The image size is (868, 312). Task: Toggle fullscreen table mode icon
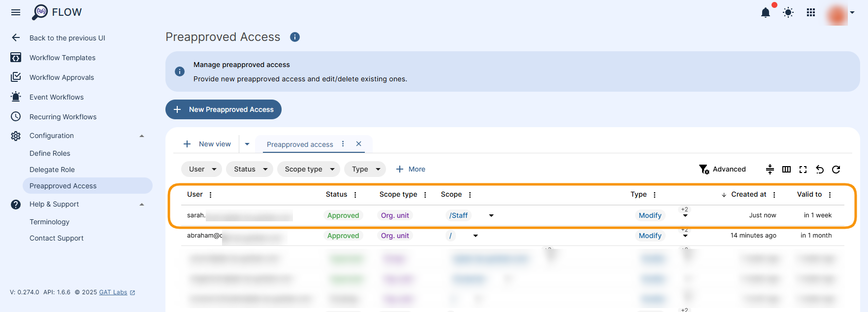tap(803, 170)
